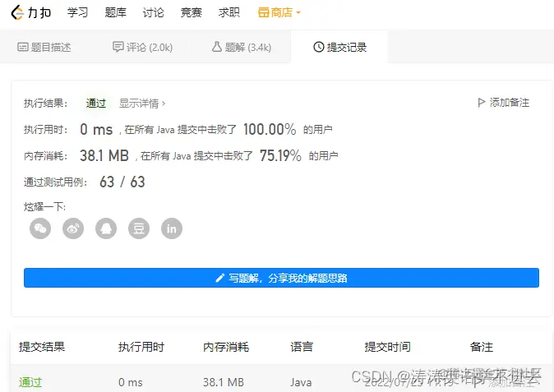The height and width of the screenshot is (392, 554).
Task: Share result via QQ icon
Action: click(x=106, y=228)
